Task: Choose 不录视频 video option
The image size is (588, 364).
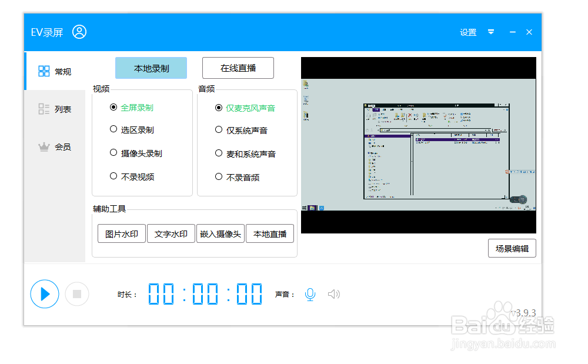Action: pyautogui.click(x=132, y=176)
